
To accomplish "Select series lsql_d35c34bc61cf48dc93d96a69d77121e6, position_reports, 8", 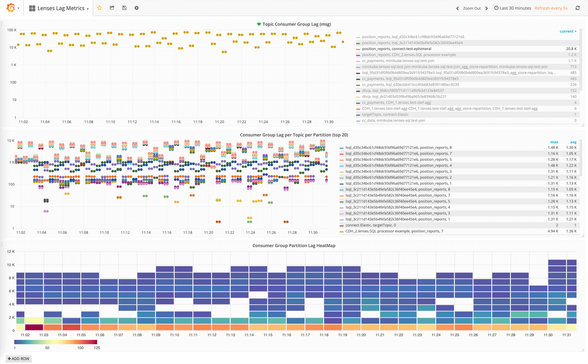I will coord(398,148).
